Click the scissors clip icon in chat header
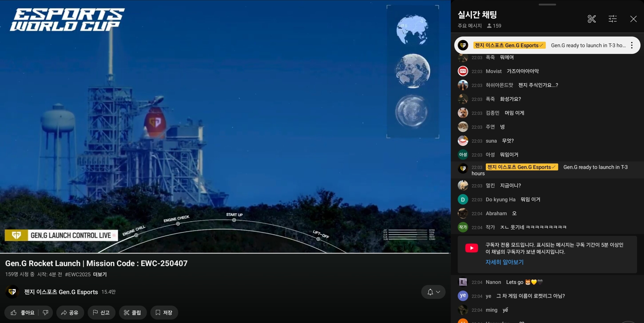Viewport: 644px width, 323px height. pyautogui.click(x=592, y=19)
